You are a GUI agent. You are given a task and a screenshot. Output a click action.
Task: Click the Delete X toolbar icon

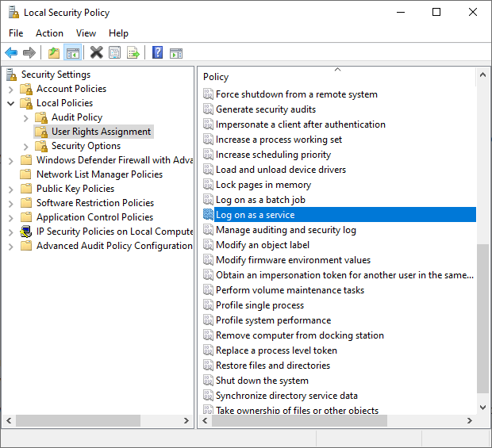click(x=96, y=53)
